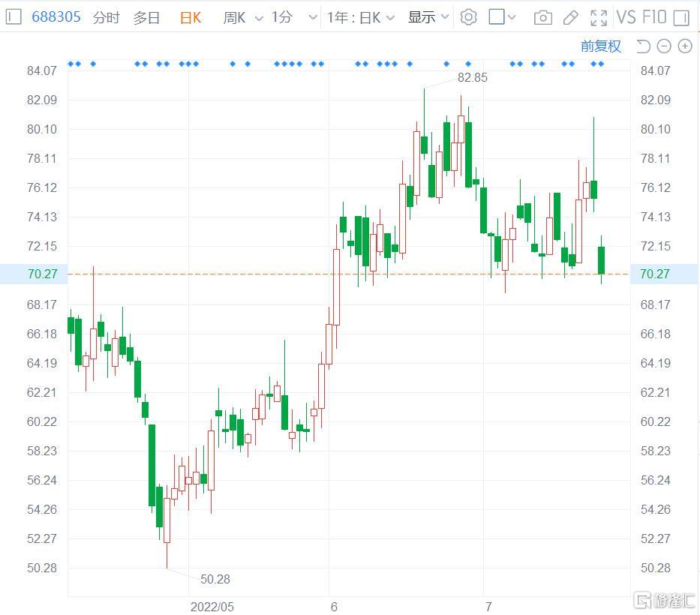700x615 pixels.
Task: Open the 1年:日K range dropdown
Action: [x=360, y=17]
